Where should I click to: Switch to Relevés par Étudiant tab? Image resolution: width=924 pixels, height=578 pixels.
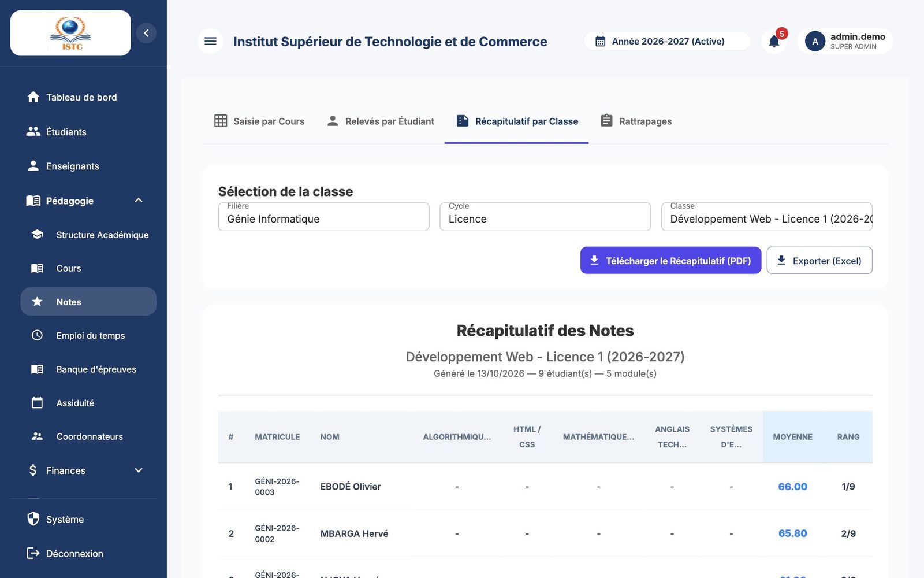tap(381, 121)
